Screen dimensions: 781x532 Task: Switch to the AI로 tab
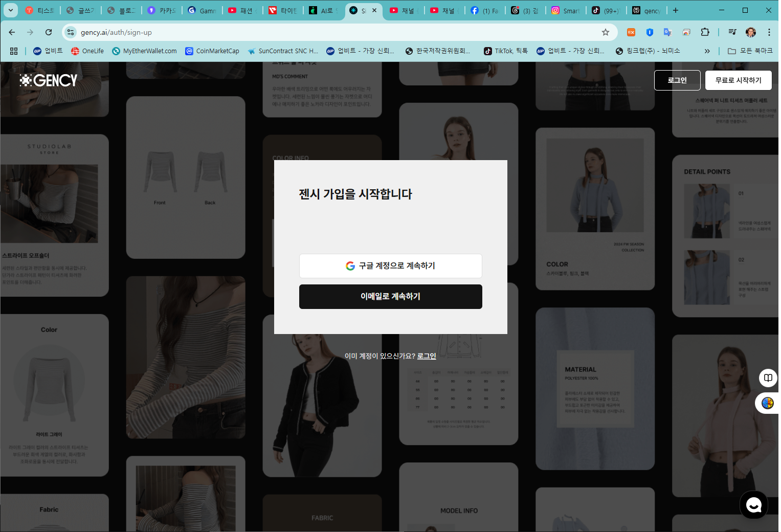click(324, 10)
